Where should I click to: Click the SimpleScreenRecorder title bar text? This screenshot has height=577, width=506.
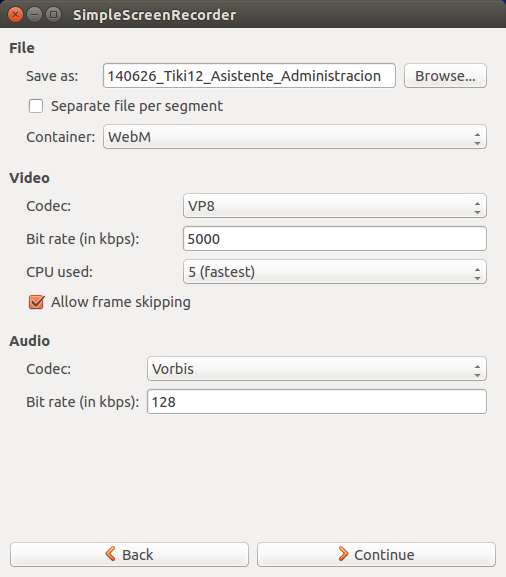[x=155, y=15]
